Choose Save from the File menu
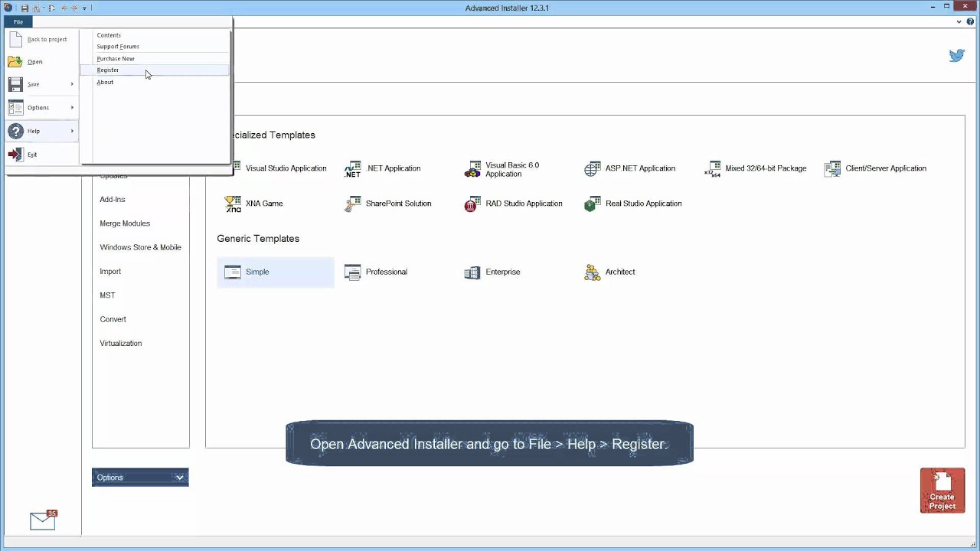Viewport: 980px width, 551px height. tap(42, 84)
